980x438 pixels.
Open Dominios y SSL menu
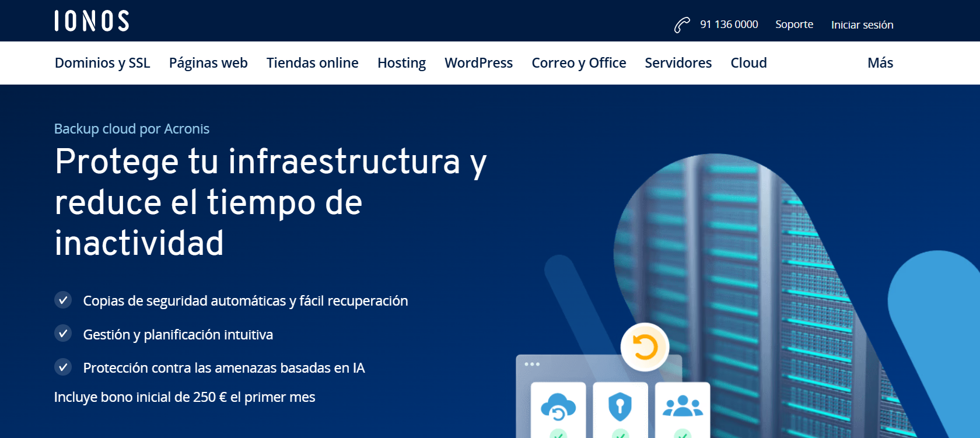tap(103, 63)
